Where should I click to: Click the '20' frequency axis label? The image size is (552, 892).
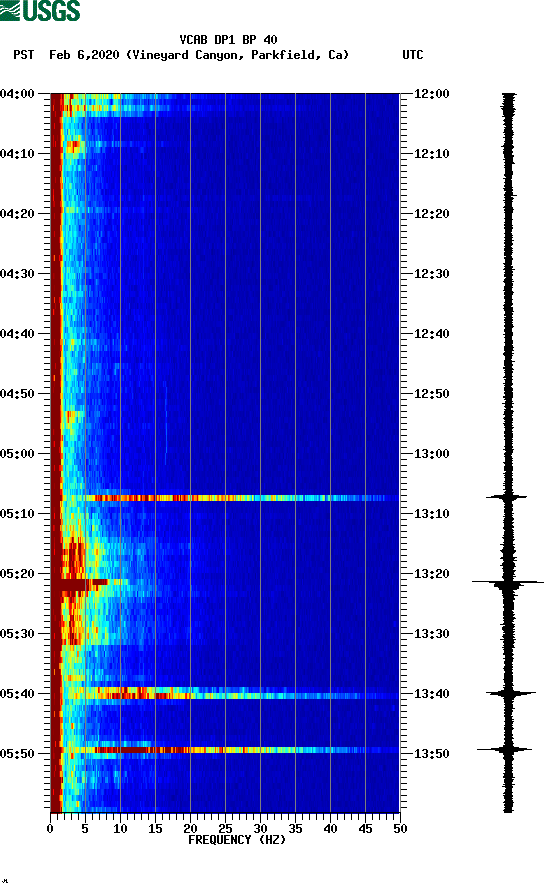tap(190, 829)
